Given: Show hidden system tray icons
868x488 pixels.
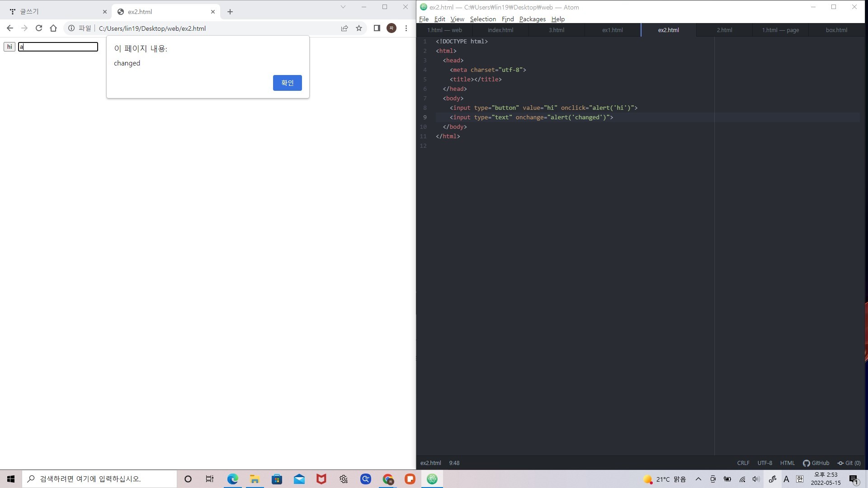Looking at the screenshot, I should (698, 479).
